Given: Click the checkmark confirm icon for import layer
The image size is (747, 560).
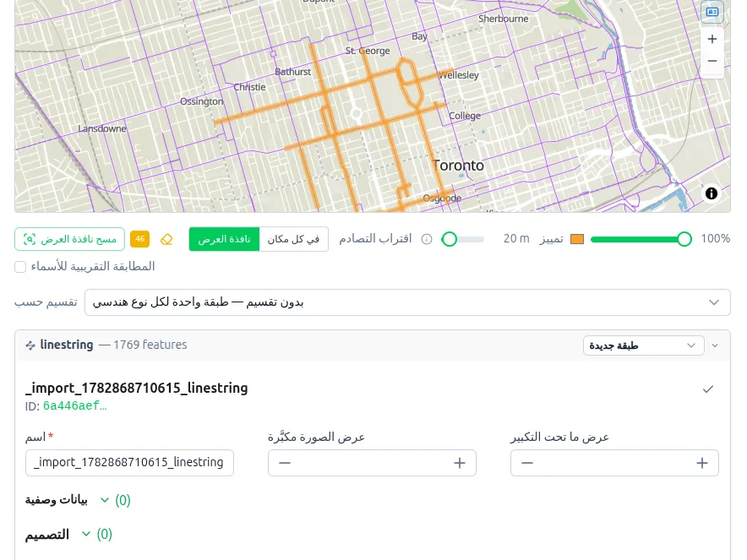Looking at the screenshot, I should (x=708, y=389).
